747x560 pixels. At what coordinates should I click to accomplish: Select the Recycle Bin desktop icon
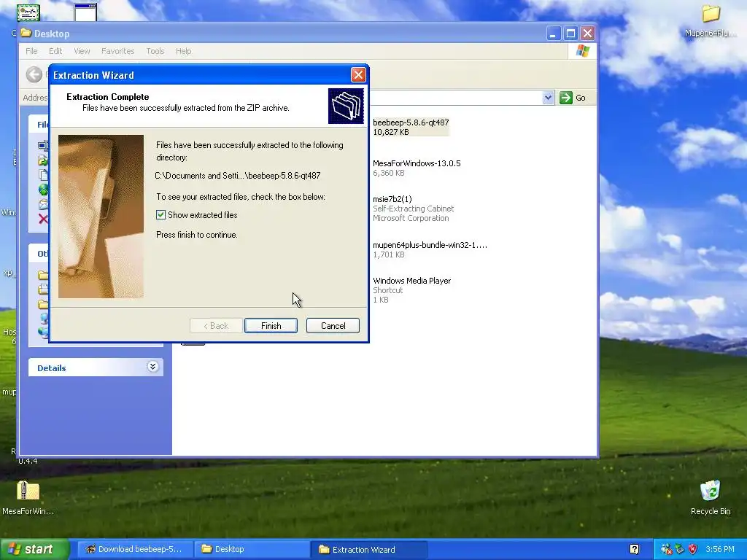(711, 497)
